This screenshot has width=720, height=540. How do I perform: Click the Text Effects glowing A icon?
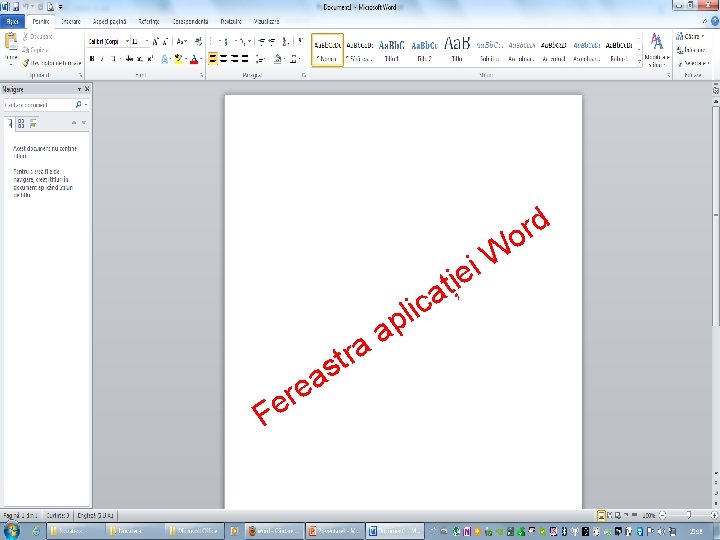click(165, 59)
